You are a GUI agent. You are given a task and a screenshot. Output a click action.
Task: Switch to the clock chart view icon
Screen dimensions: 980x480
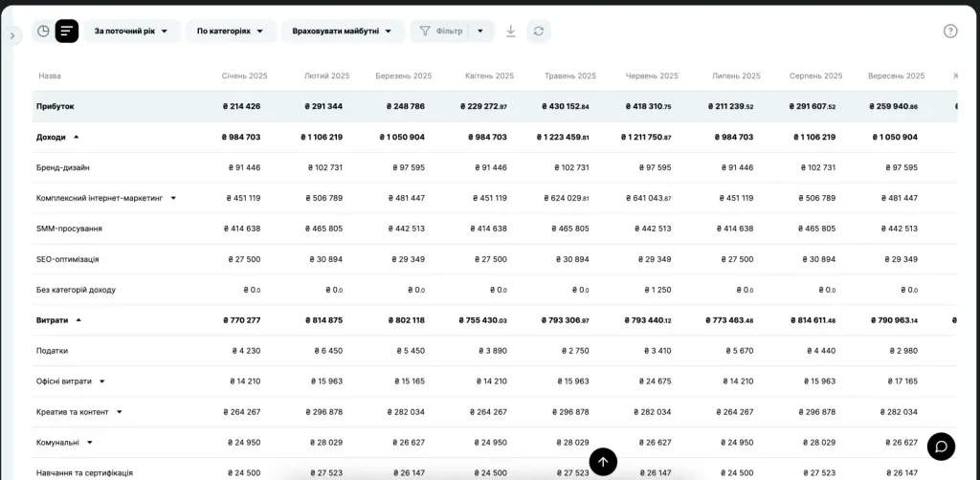[43, 32]
